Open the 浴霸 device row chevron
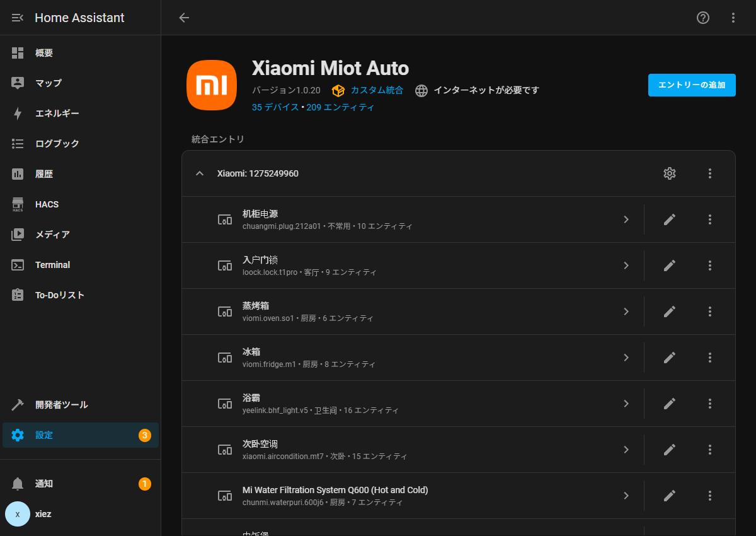Screen dimensions: 756x536 click(x=626, y=404)
